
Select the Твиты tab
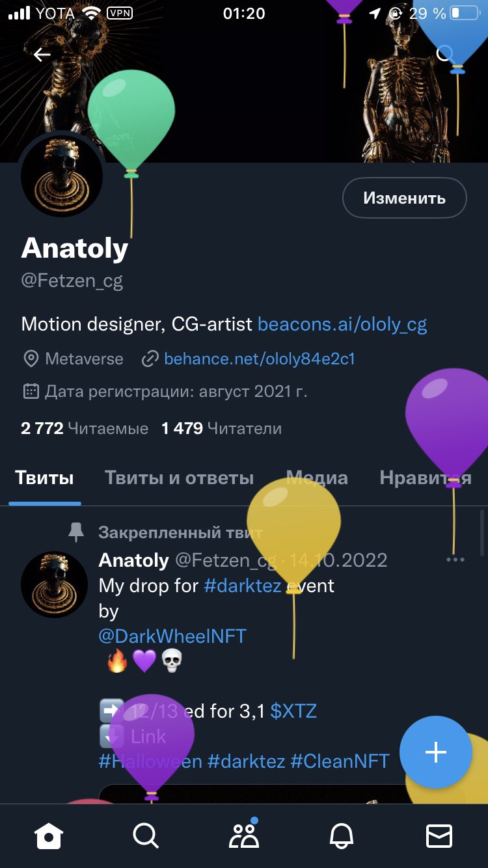click(x=44, y=478)
